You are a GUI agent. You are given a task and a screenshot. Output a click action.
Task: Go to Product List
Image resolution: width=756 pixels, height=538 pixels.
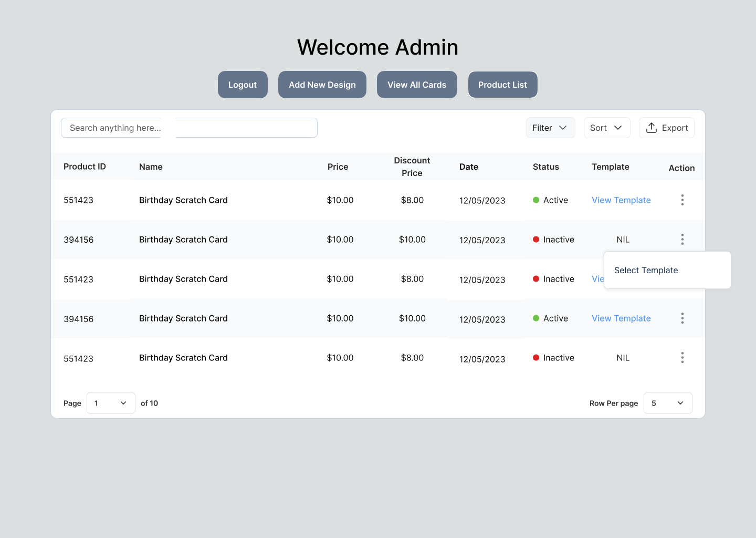[x=502, y=85]
